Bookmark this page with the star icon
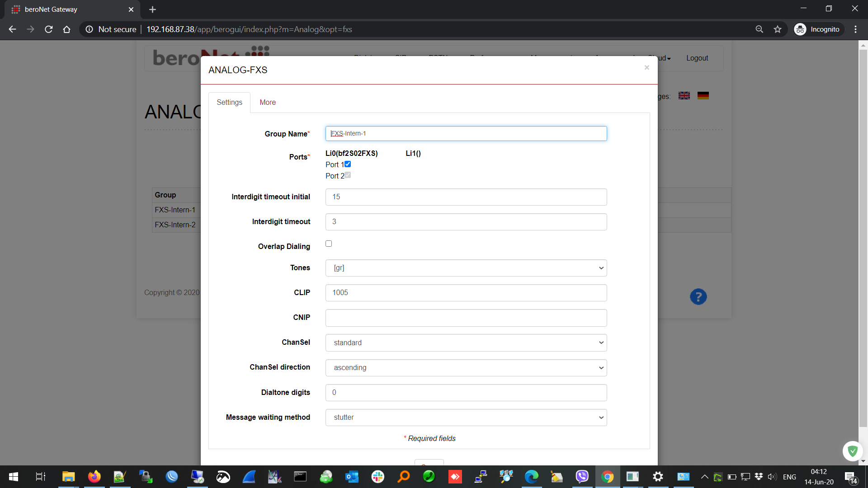The image size is (868, 488). point(778,29)
